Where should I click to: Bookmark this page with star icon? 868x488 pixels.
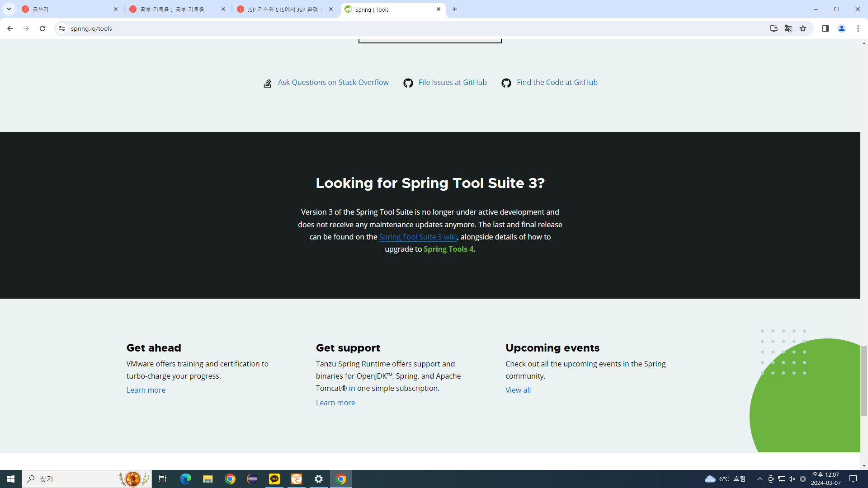803,28
